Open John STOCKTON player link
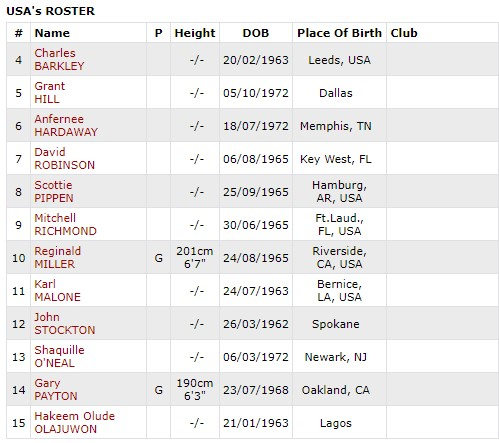Screen dimensions: 499x443 tap(65, 323)
